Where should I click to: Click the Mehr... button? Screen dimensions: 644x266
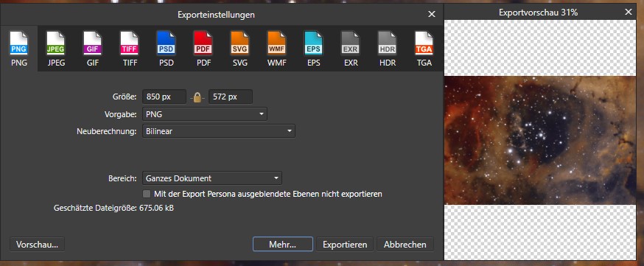[282, 245]
